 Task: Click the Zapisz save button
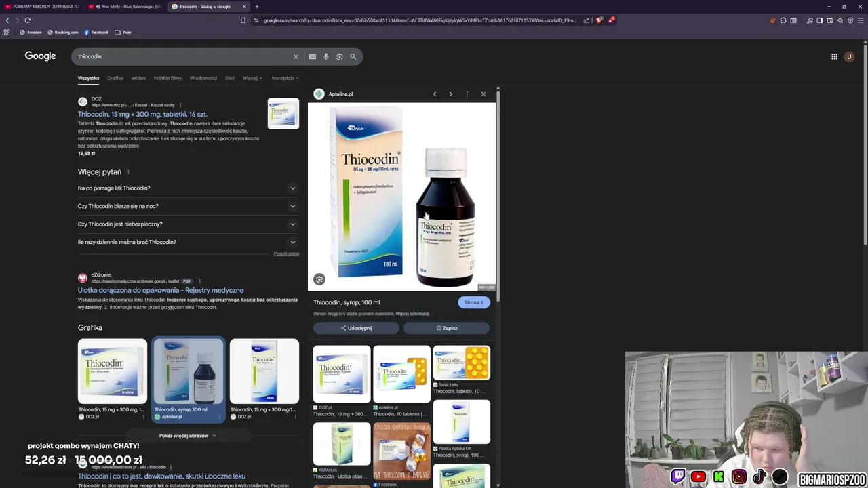click(x=446, y=328)
